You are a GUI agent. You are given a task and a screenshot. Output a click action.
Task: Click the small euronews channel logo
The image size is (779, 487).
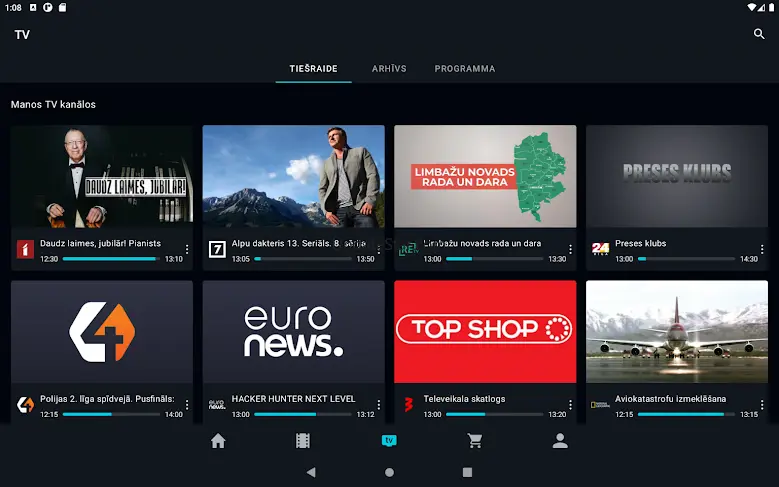[217, 405]
